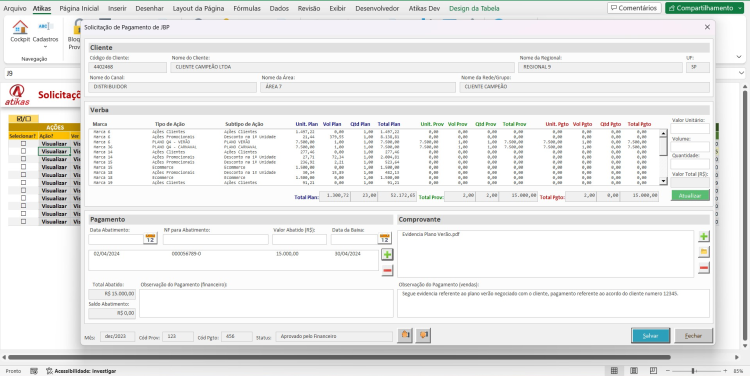
Task: Open Acessibilidade: Investigar in status bar
Action: pyautogui.click(x=80, y=371)
